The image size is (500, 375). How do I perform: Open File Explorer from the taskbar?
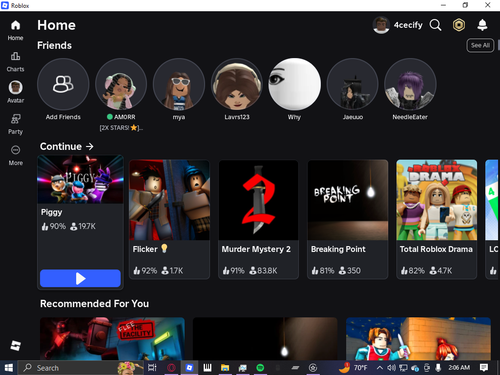[x=225, y=368]
